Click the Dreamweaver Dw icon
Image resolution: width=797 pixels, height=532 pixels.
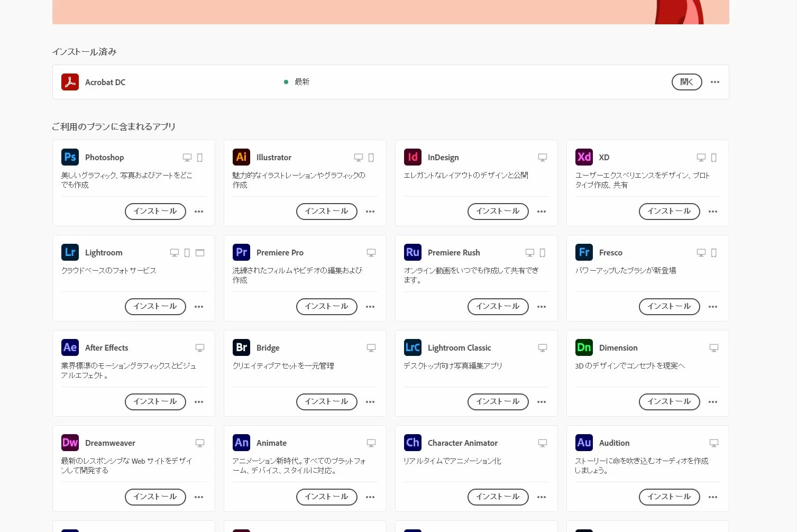click(70, 443)
